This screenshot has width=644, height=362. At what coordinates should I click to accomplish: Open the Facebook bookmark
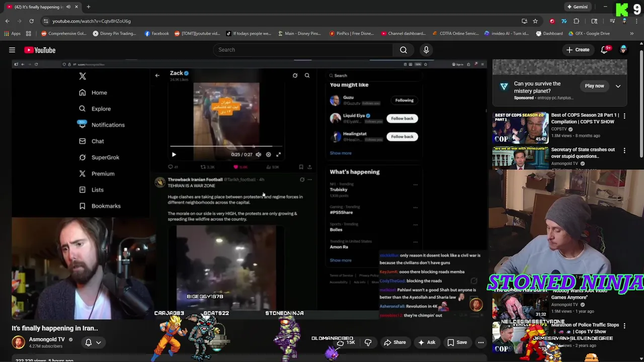click(156, 34)
